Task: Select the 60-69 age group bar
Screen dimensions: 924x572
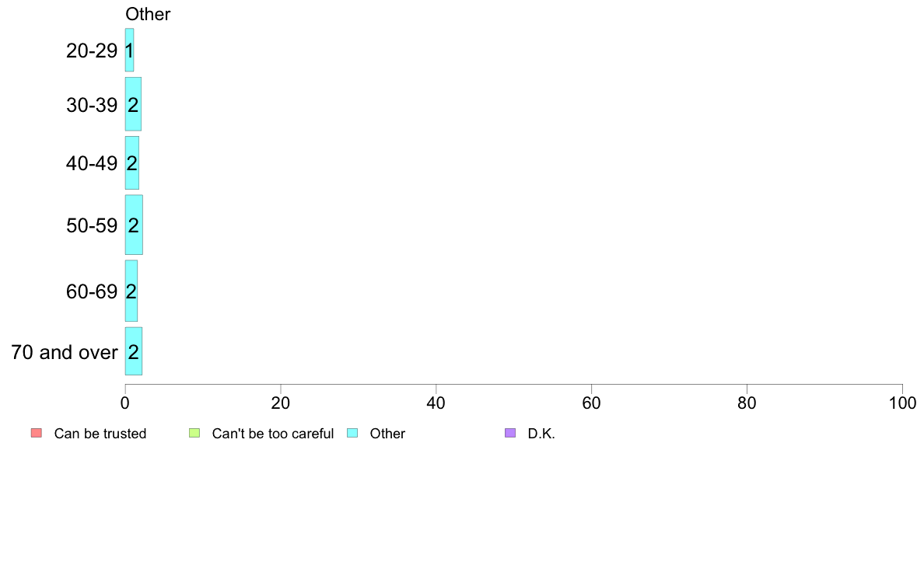Action: 131,291
